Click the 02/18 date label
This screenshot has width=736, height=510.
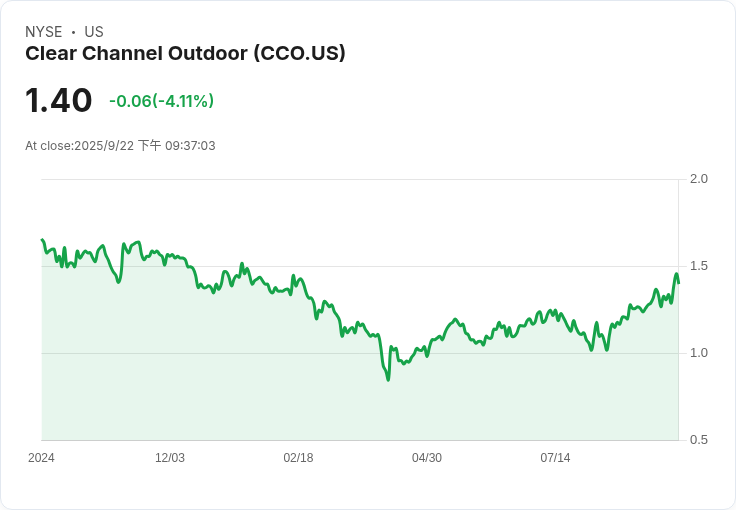[298, 458]
